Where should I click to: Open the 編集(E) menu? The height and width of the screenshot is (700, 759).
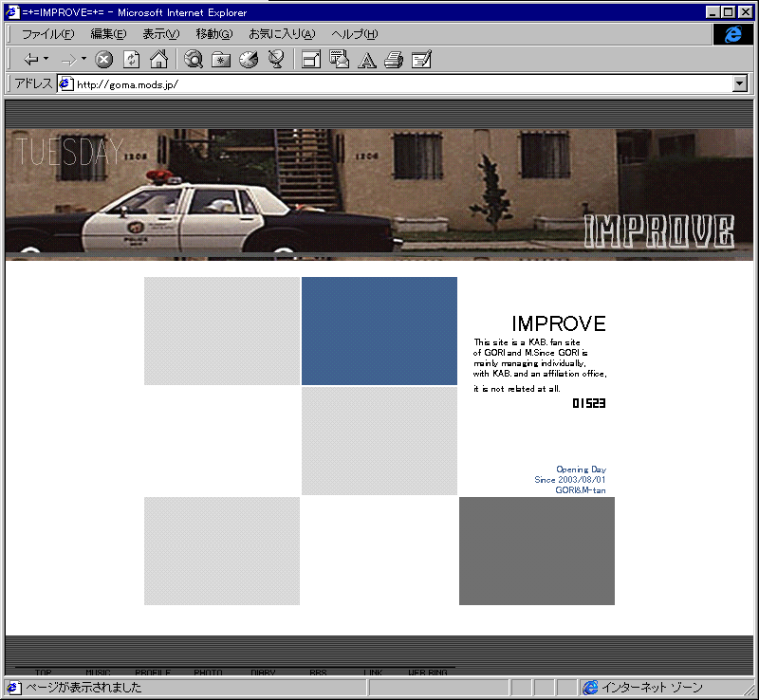(x=108, y=34)
